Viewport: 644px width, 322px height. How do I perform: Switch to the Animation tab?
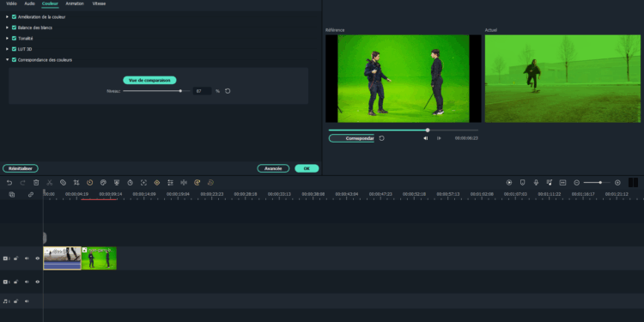pos(75,3)
